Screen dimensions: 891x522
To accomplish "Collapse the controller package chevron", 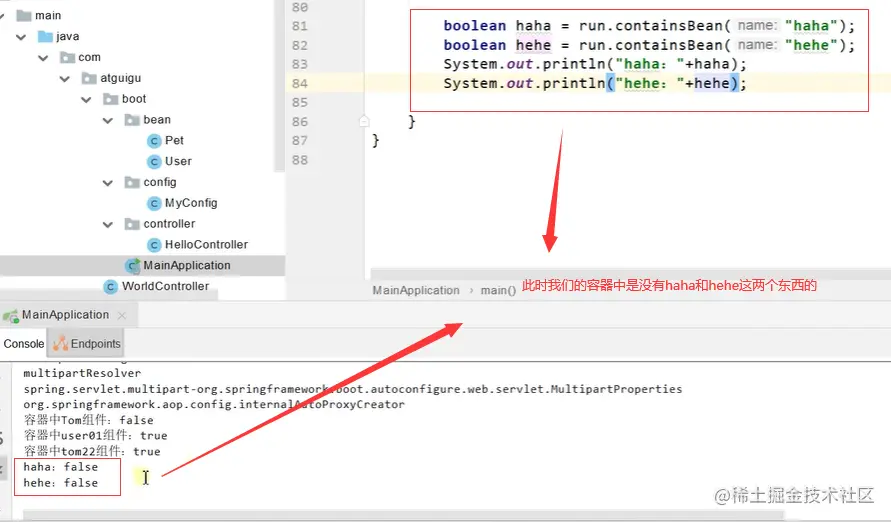I will 108,224.
